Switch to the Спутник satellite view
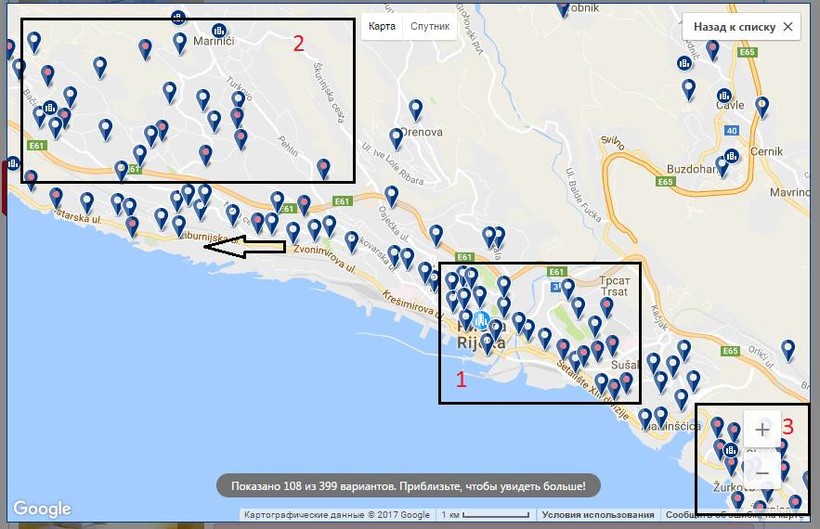Image resolution: width=820 pixels, height=529 pixels. click(x=429, y=26)
